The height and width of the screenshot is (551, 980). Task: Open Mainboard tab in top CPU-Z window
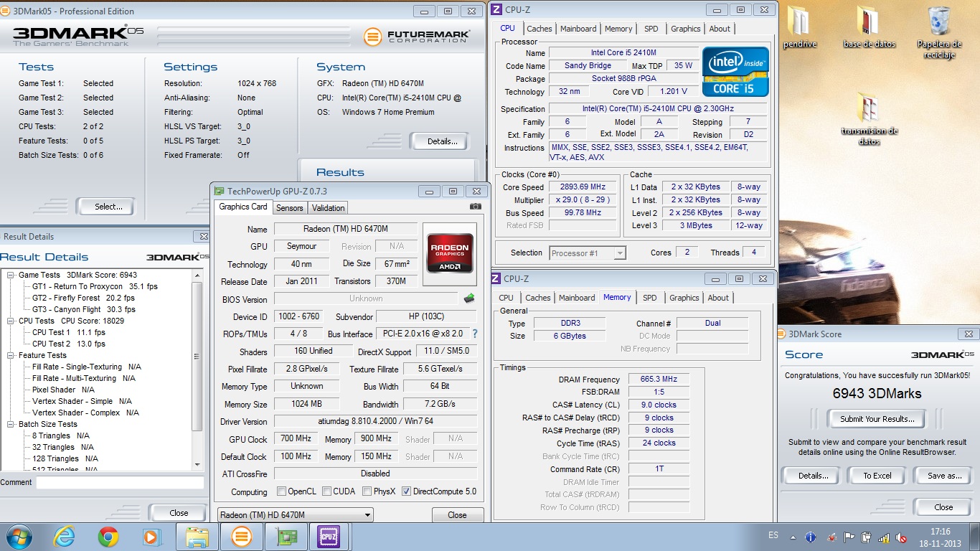(x=578, y=29)
